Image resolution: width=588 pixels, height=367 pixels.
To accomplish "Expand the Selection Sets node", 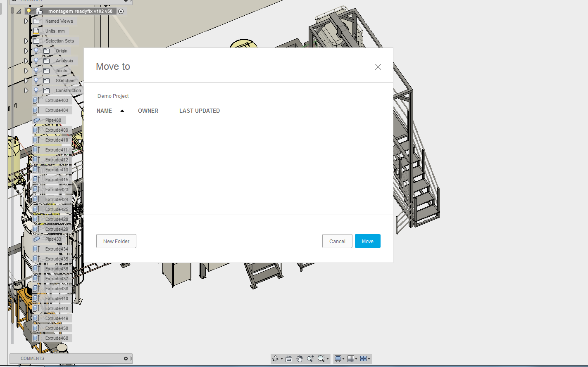I will click(x=26, y=41).
